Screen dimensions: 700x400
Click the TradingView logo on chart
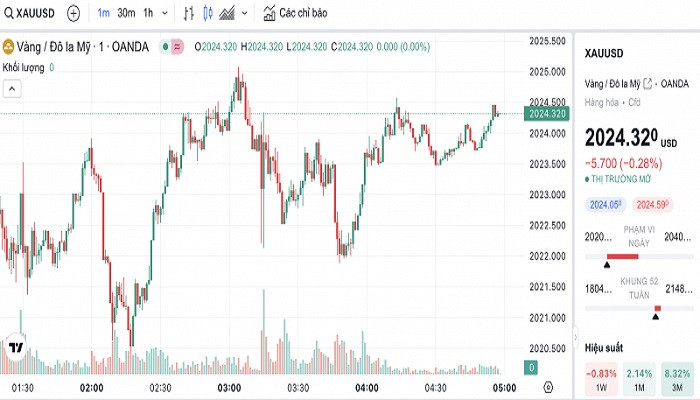coord(16,348)
